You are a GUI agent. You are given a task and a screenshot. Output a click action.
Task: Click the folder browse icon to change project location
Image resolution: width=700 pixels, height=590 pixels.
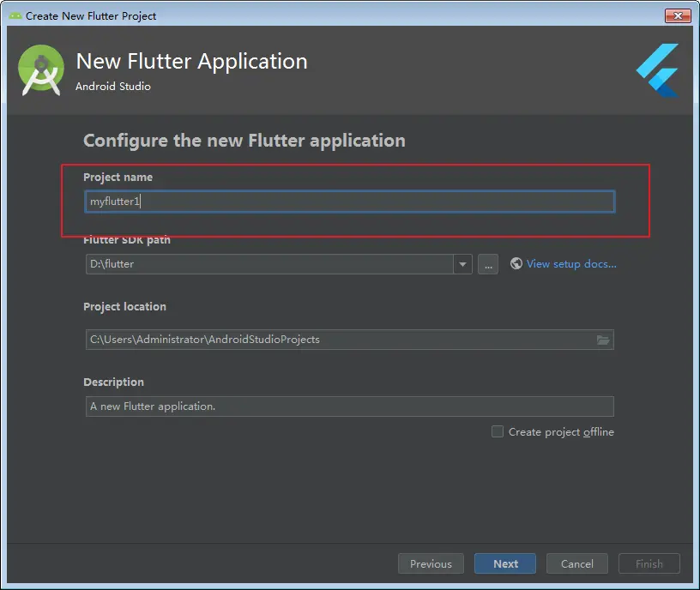click(x=603, y=340)
